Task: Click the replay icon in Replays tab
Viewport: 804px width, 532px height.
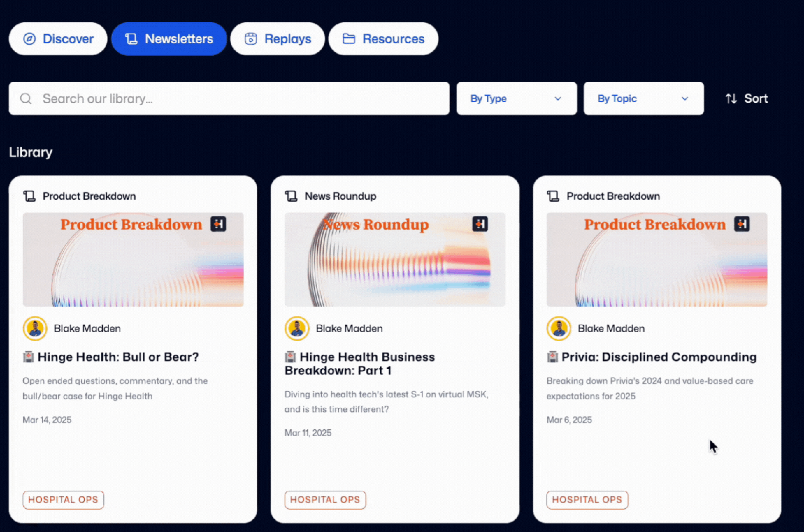Action: [251, 39]
